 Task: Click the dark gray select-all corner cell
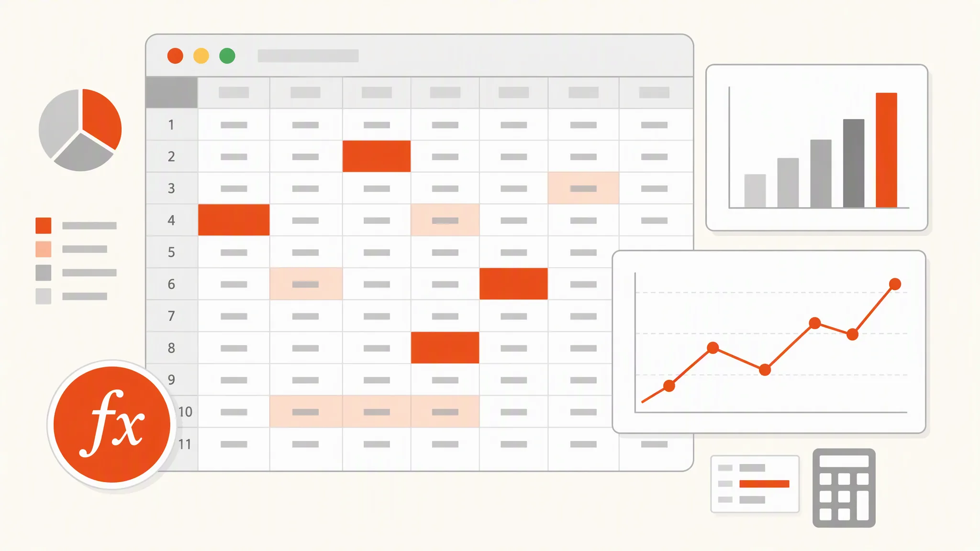172,92
